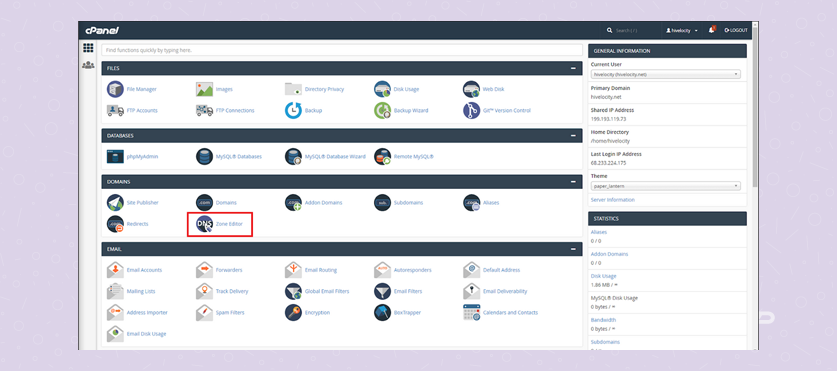Click the Email Filters funnel icon
This screenshot has width=837, height=371.
(x=383, y=291)
